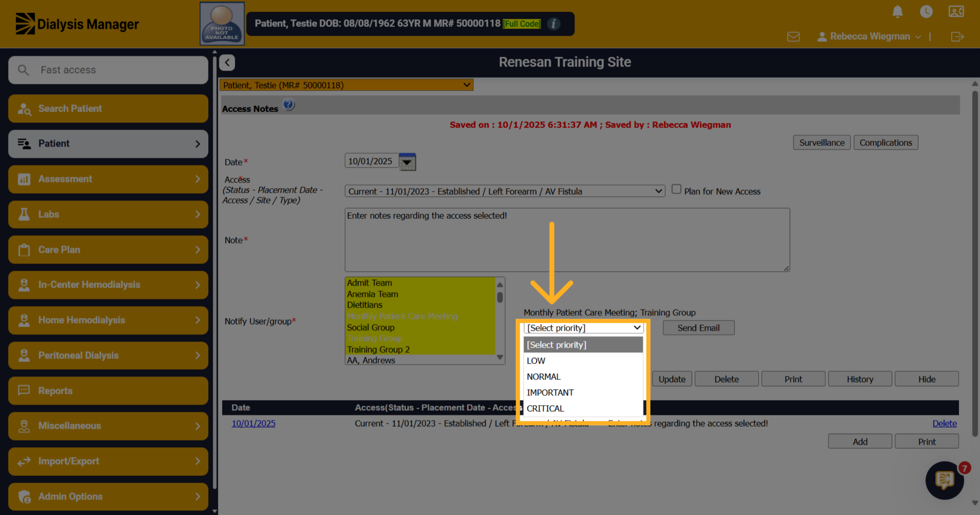Image resolution: width=980 pixels, height=515 pixels.
Task: Collapse the sidebar with back chevron
Action: coord(227,62)
